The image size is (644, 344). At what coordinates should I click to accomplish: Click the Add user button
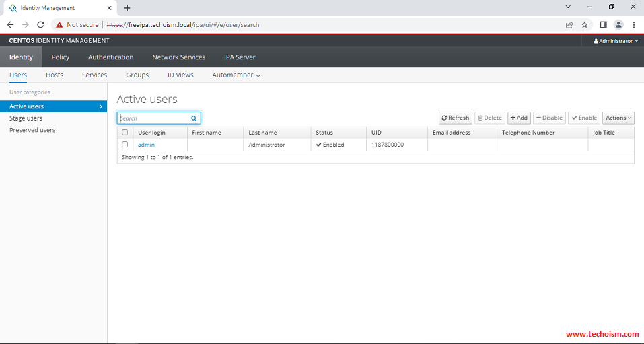tap(519, 118)
